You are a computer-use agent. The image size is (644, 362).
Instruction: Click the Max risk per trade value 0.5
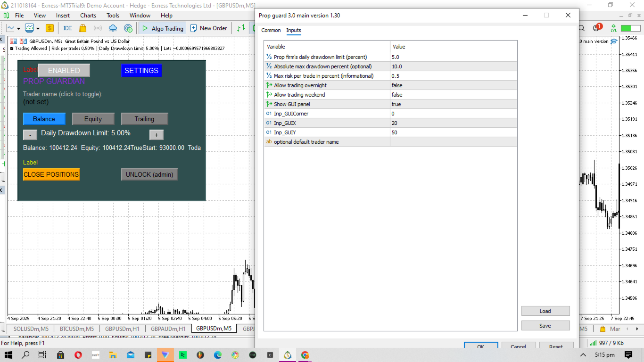coord(453,76)
